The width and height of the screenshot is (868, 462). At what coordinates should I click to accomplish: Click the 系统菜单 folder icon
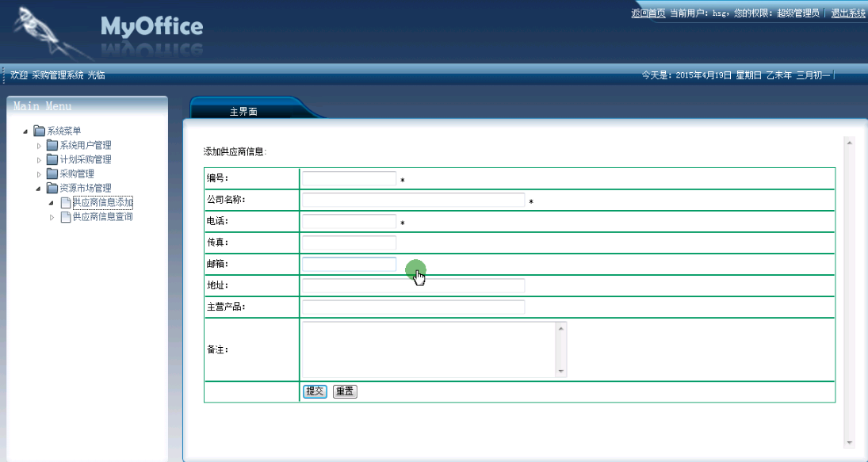click(39, 132)
